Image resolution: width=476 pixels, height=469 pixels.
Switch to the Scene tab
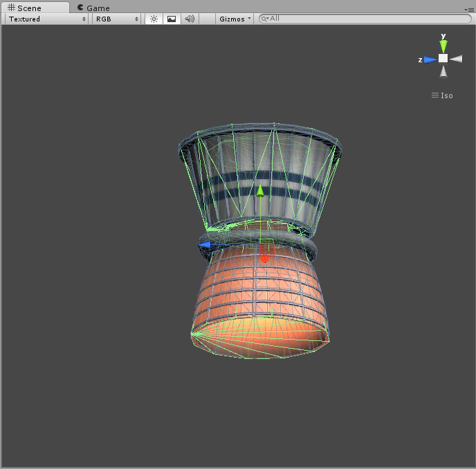pos(35,8)
